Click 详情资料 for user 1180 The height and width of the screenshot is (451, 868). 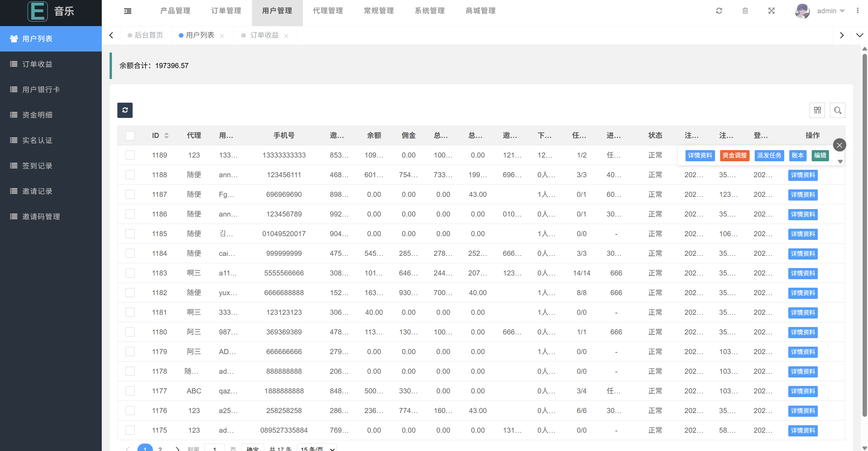(803, 332)
